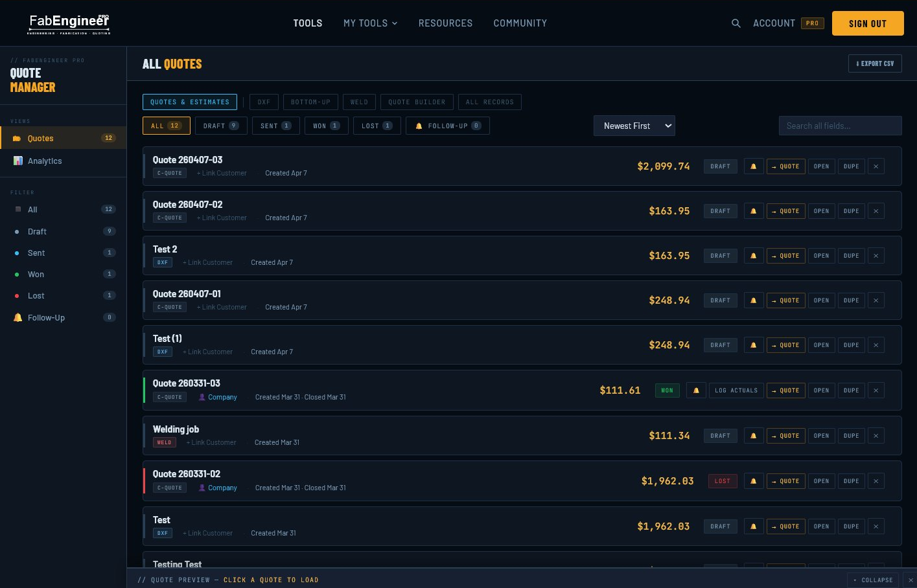917x588 pixels.
Task: Switch to the Quote Builder tab
Action: [417, 102]
